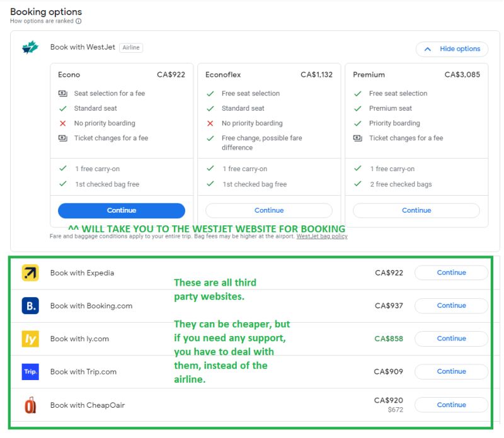Click the $672 amount under CheapOair price
This screenshot has width=504, height=438.
396,410
